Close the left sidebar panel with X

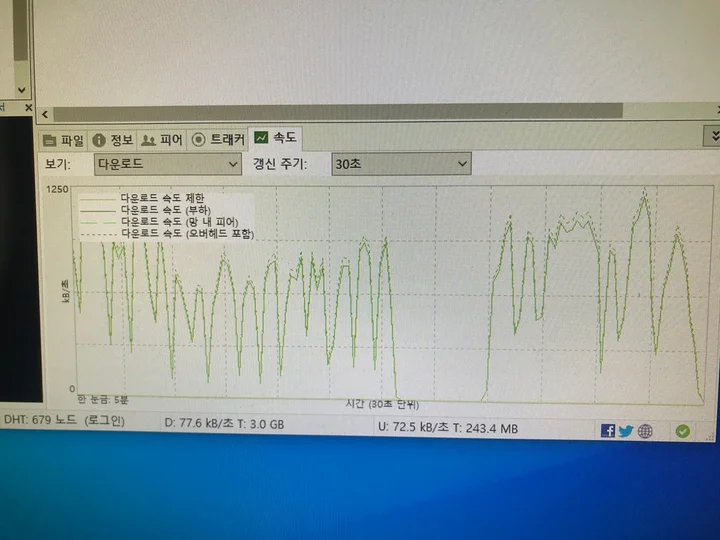tap(28, 107)
